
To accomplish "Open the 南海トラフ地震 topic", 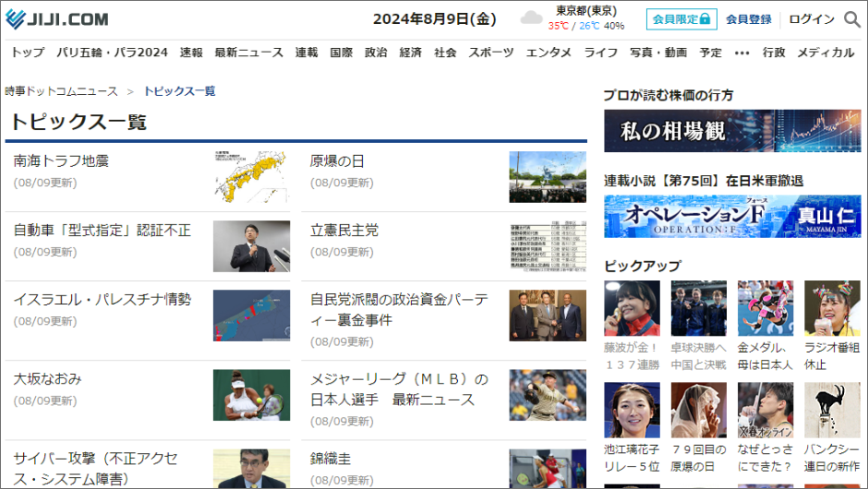I will (x=61, y=161).
